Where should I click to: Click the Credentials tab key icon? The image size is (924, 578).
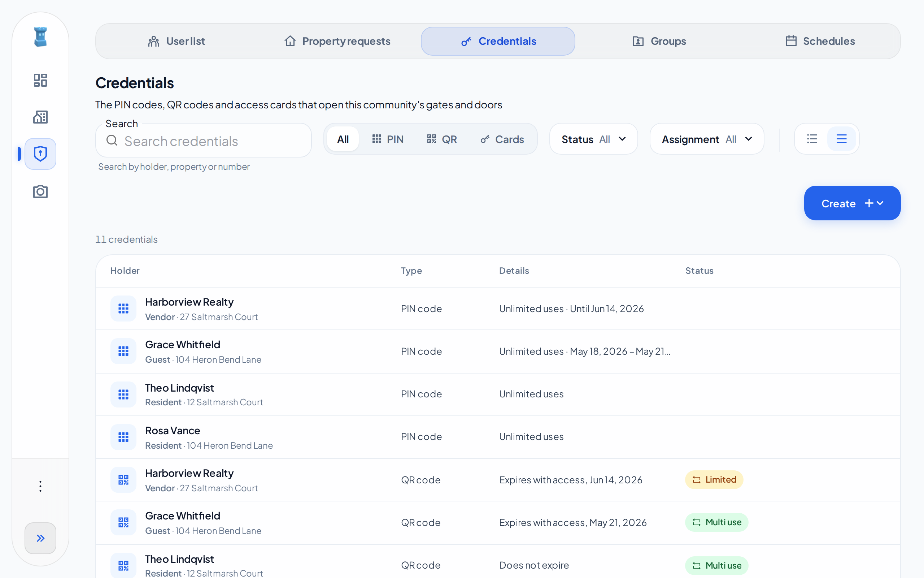466,41
